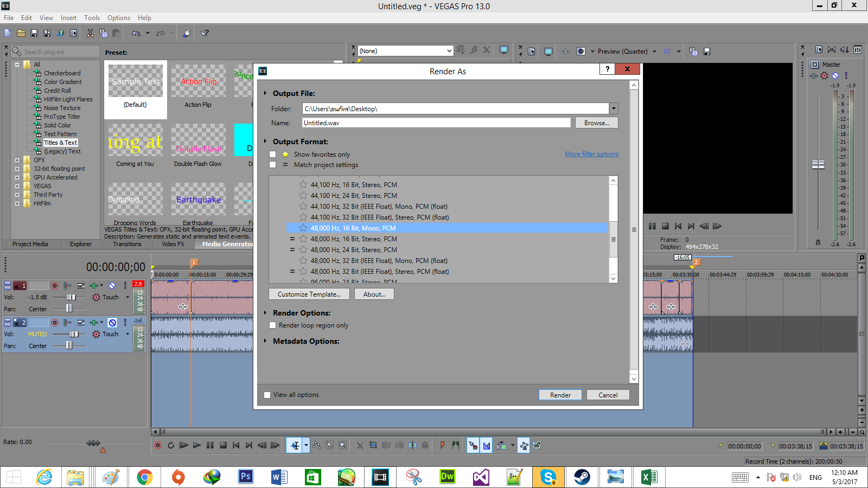Click the Browse... button

(x=597, y=123)
